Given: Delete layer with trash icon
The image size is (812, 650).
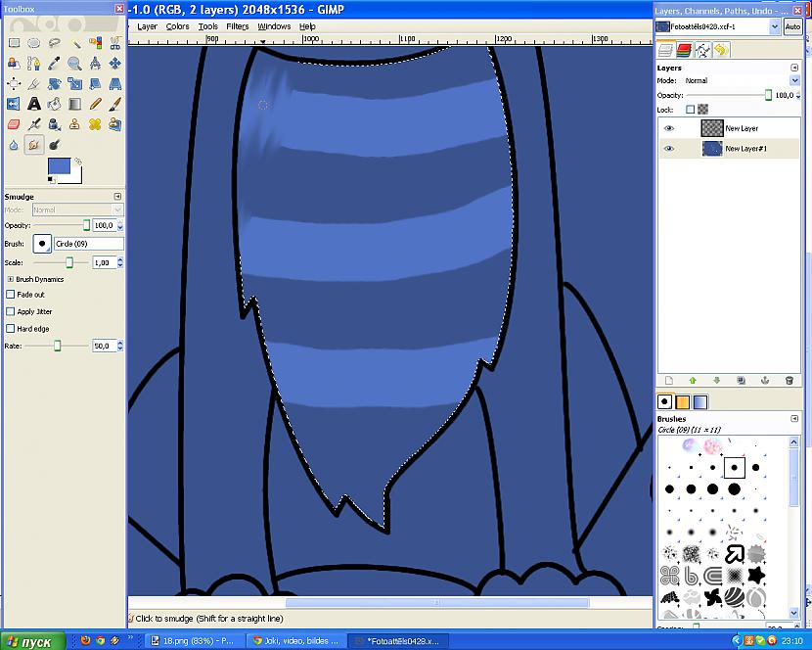Looking at the screenshot, I should (x=789, y=381).
